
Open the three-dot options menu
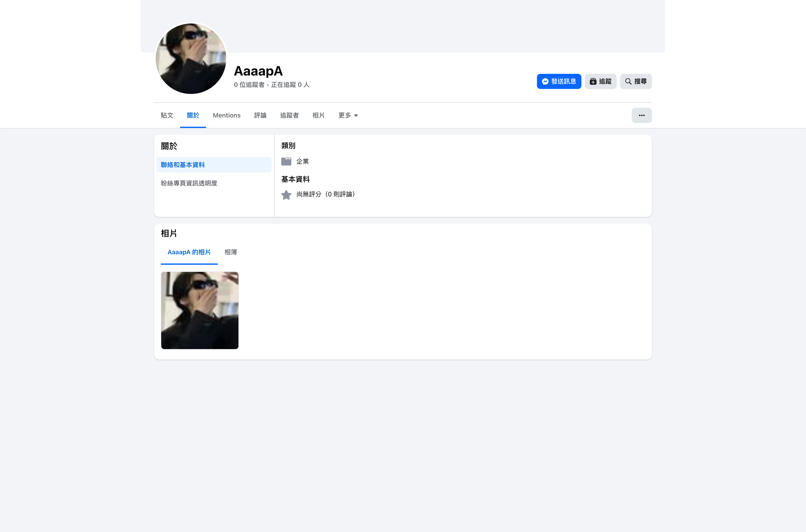coord(641,115)
